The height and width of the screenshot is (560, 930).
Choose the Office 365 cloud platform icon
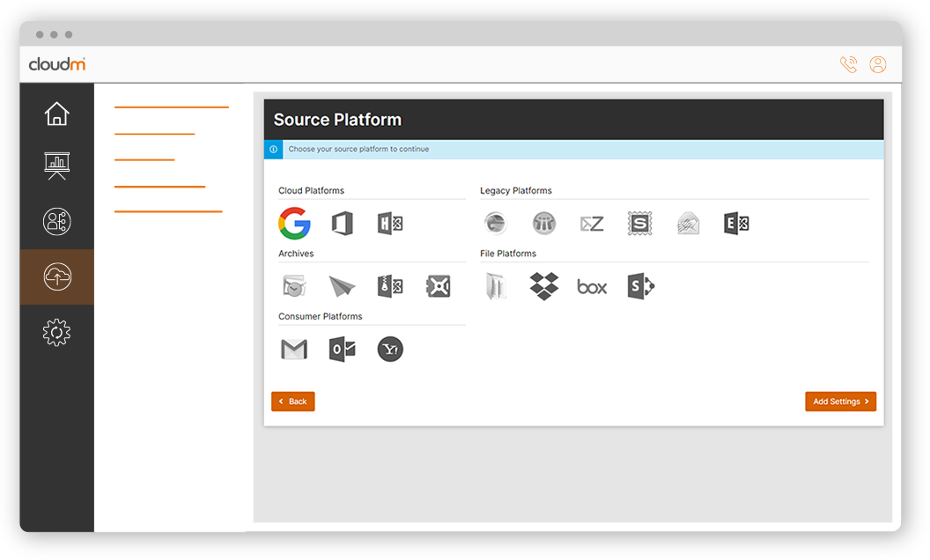pyautogui.click(x=342, y=224)
